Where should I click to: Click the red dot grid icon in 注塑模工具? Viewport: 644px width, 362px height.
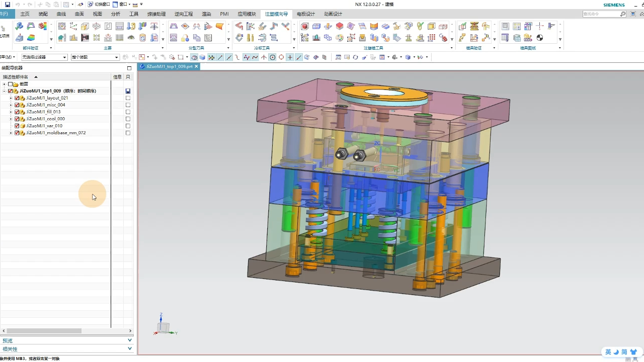click(x=431, y=38)
